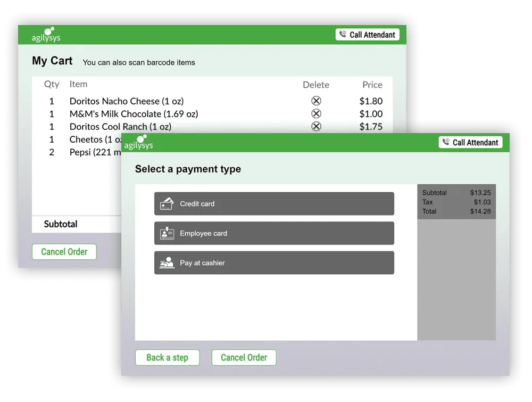Screen dimensions: 532x402
Task: Click delete icon for Doritos Cool Ranch
Action: pos(316,126)
